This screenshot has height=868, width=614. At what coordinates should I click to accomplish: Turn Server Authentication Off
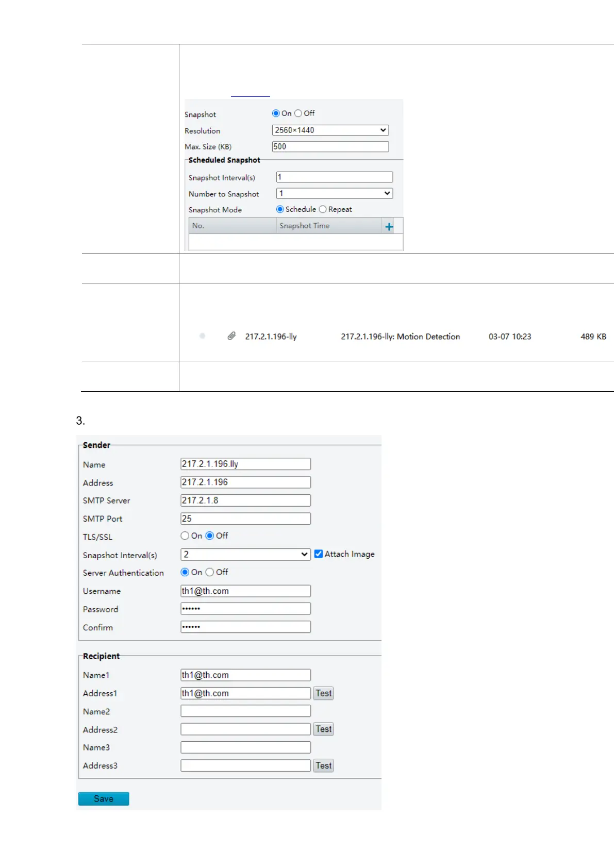coord(210,572)
